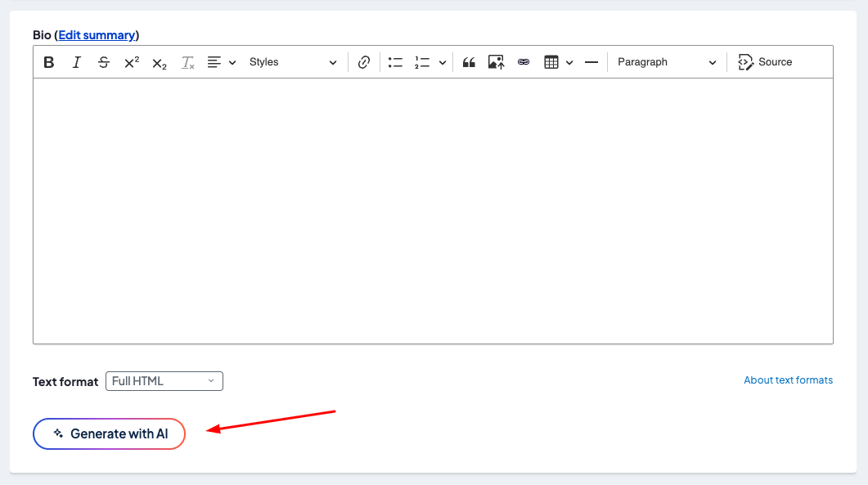This screenshot has width=868, height=485.
Task: Click the linked media icon next to image
Action: 523,62
